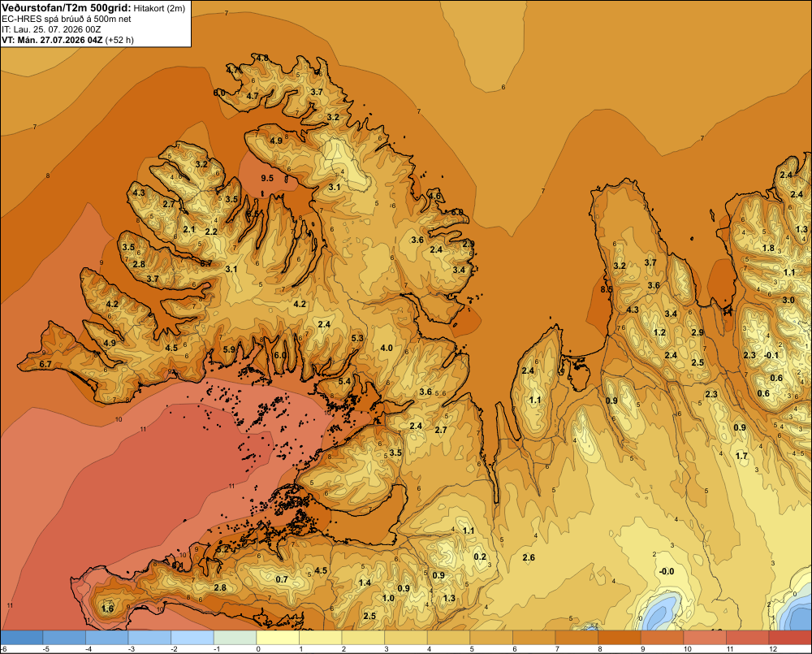Select the legend swatch between -1 and 0

click(235, 637)
